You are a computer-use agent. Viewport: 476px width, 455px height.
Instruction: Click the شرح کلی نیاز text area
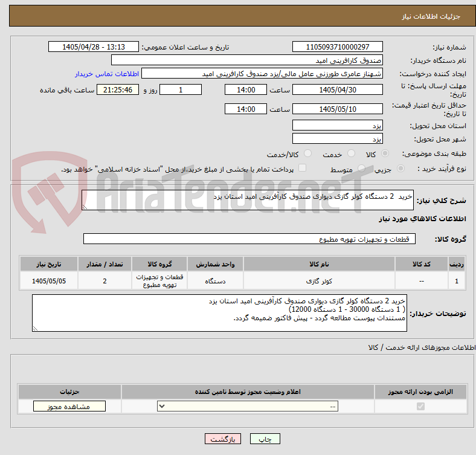pos(248,200)
